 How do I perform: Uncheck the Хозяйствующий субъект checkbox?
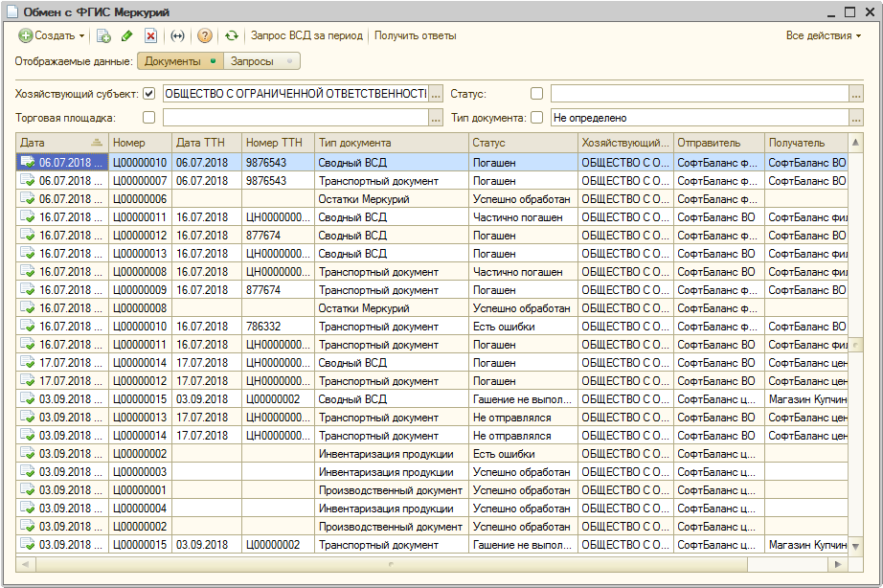[148, 94]
